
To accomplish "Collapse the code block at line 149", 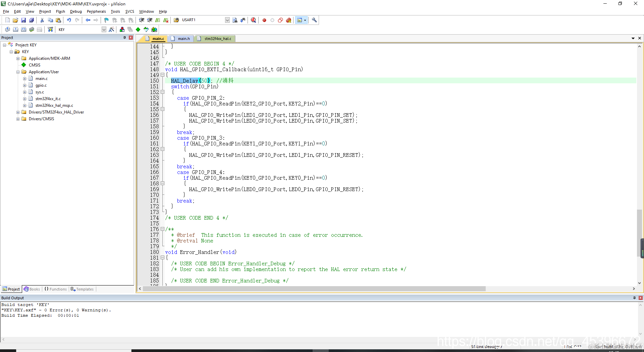I will (x=163, y=75).
